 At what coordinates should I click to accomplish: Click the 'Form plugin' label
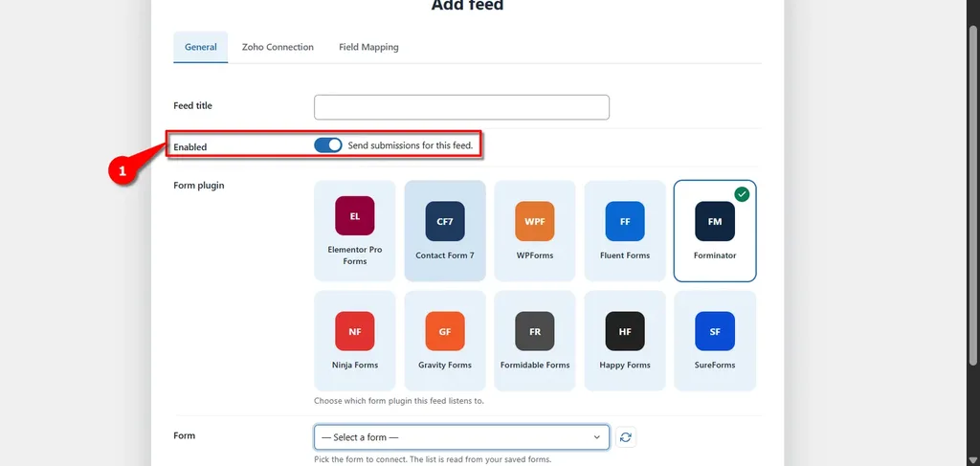pos(199,186)
